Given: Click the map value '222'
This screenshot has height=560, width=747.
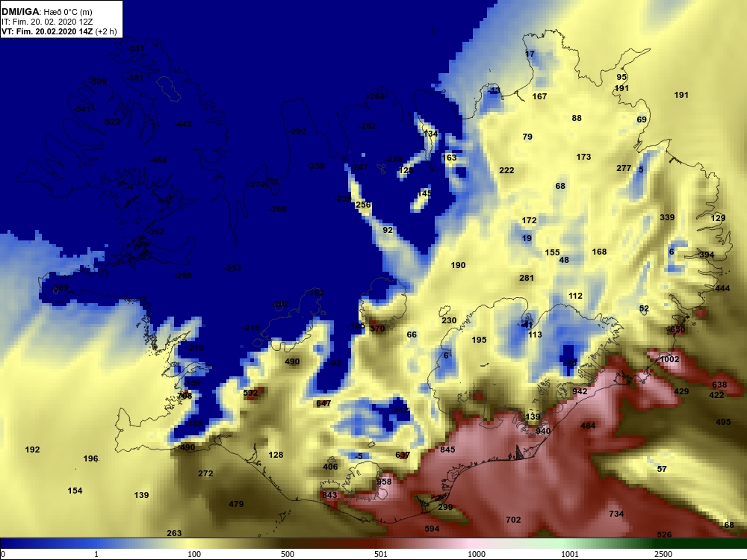Looking at the screenshot, I should pos(506,170).
